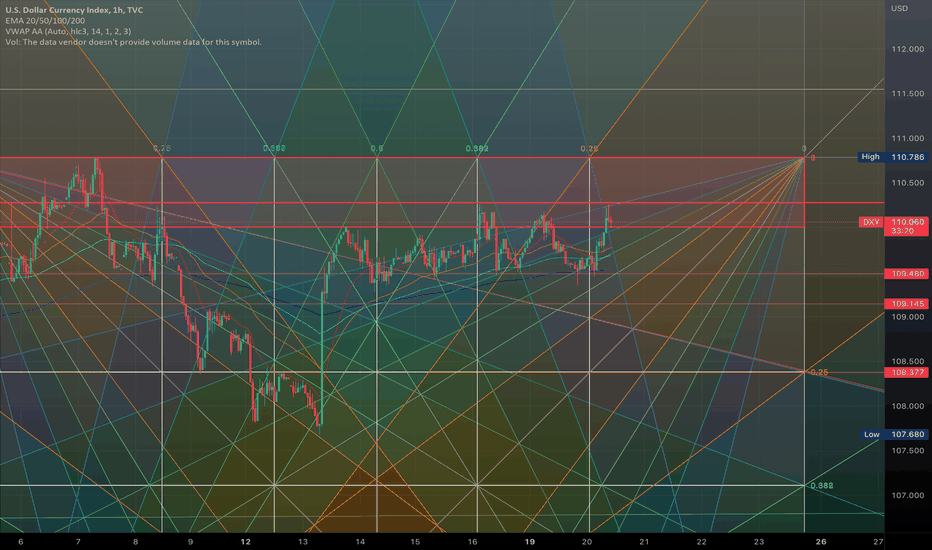This screenshot has width=932, height=550.
Task: Click the orange 0.25 level label near 108.377
Action: 819,372
